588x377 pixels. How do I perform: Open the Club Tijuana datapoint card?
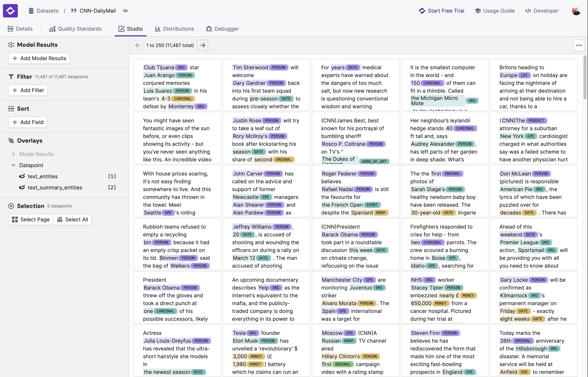177,85
